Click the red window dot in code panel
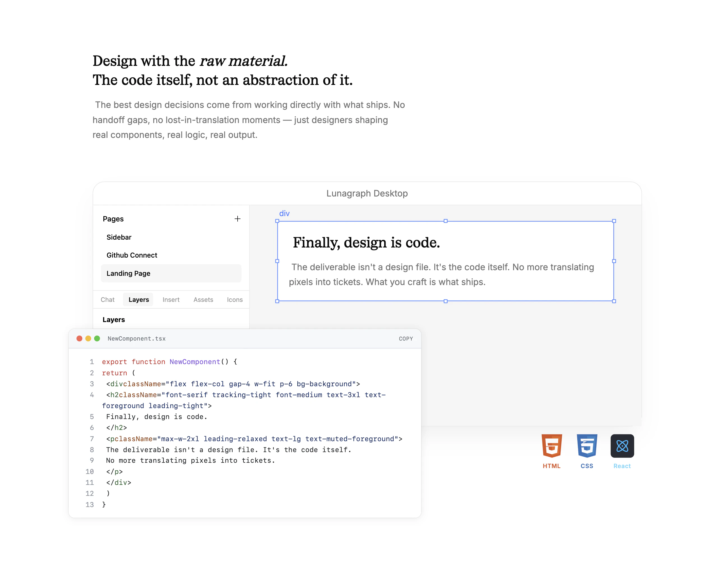728x583 pixels. click(x=79, y=339)
